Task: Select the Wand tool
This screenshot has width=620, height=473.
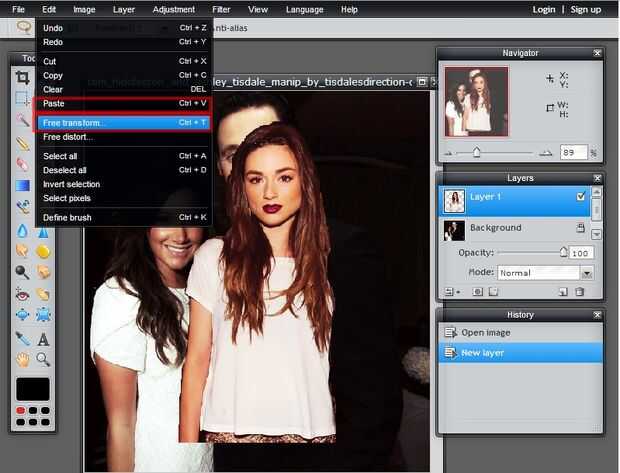Action: click(x=23, y=119)
